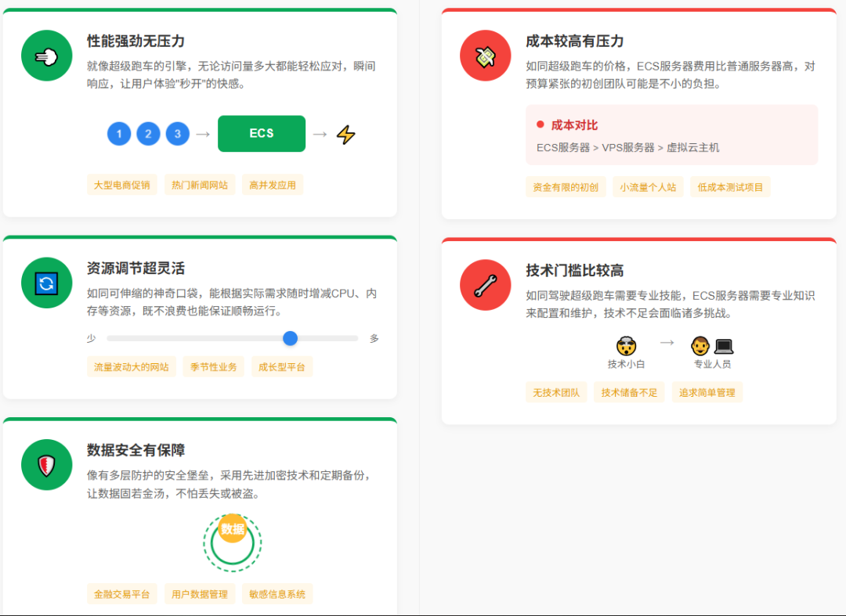Image resolution: width=846 pixels, height=616 pixels.
Task: Click the heading 资源调节超灵活
Action: (x=136, y=268)
